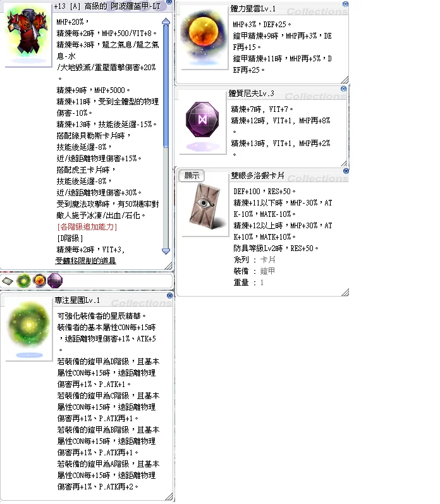Click the 重量 : 1 line
The image size is (440, 504).
click(x=248, y=283)
